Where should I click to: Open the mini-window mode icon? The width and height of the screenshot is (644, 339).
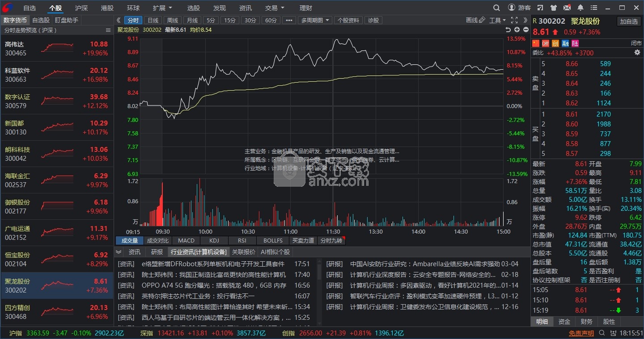pyautogui.click(x=540, y=8)
